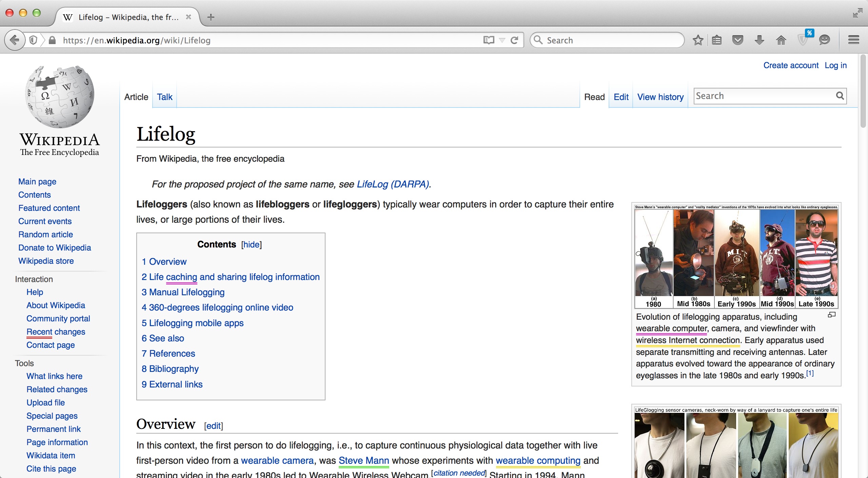Click the padlock site security icon
This screenshot has width=868, height=478.
(52, 40)
